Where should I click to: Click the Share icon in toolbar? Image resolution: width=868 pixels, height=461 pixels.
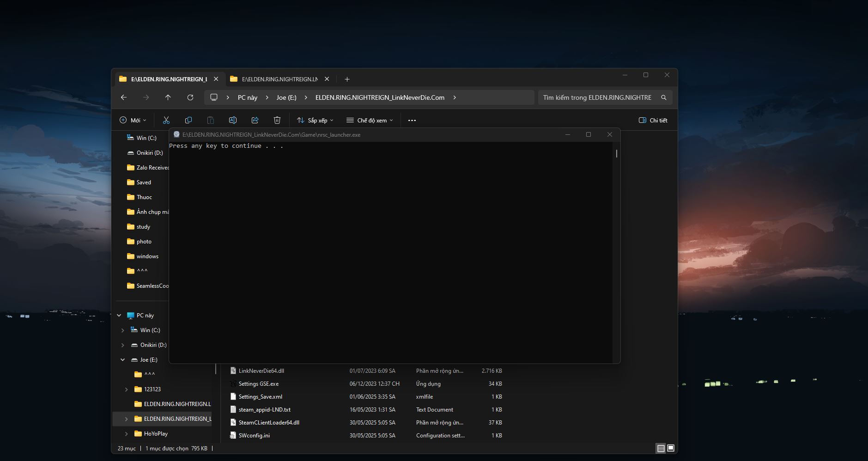tap(255, 120)
